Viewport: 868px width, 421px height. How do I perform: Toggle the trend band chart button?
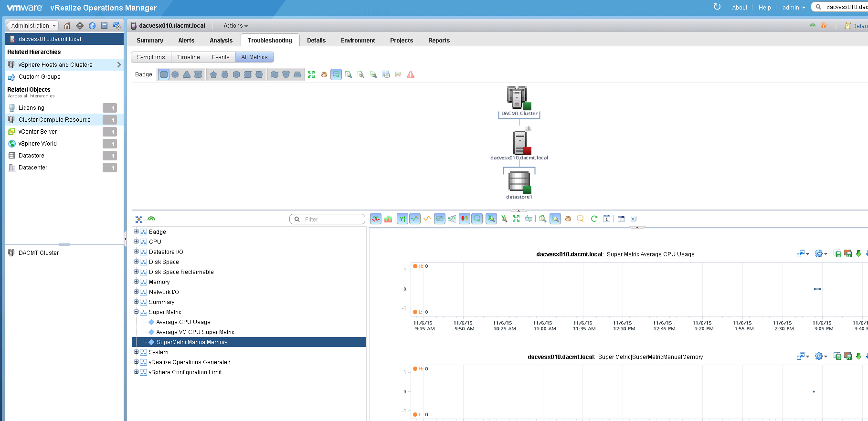click(440, 219)
